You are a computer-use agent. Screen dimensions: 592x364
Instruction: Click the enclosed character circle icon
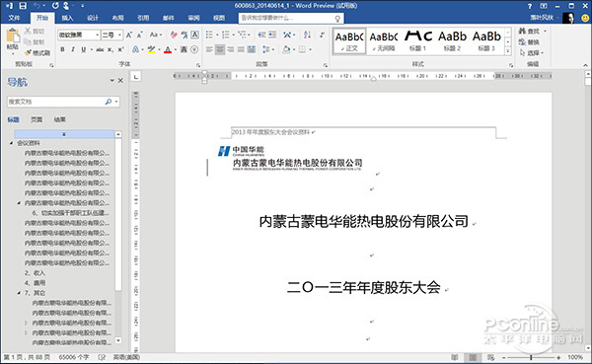click(194, 49)
